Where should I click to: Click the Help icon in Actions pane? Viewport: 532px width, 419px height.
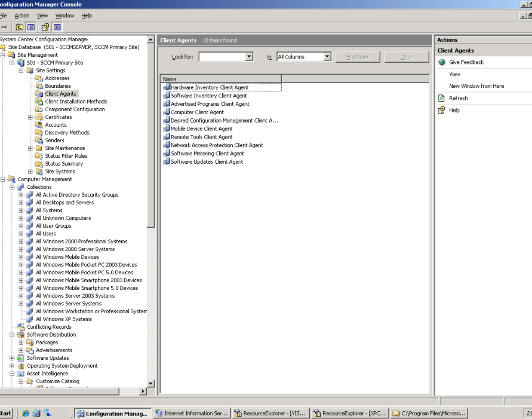[441, 111]
